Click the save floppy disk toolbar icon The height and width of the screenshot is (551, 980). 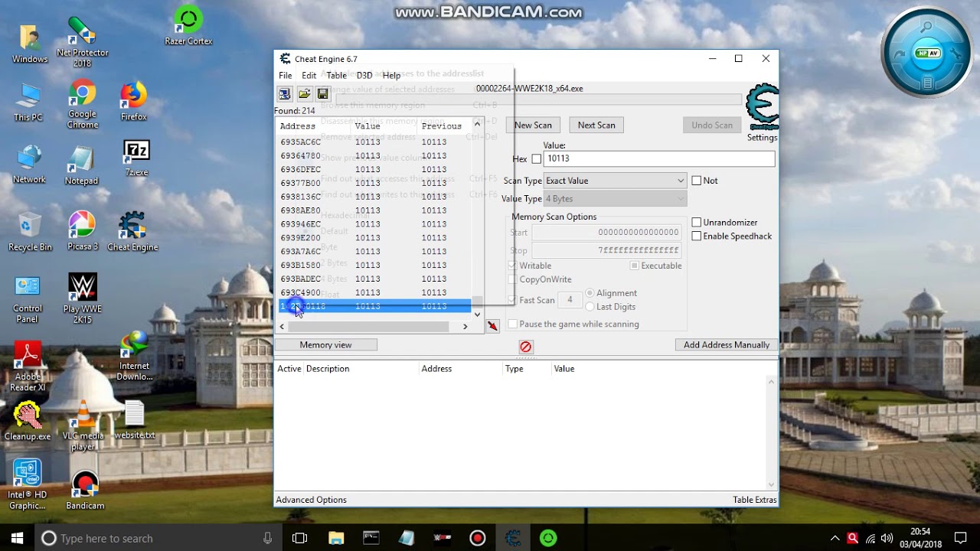pos(322,94)
